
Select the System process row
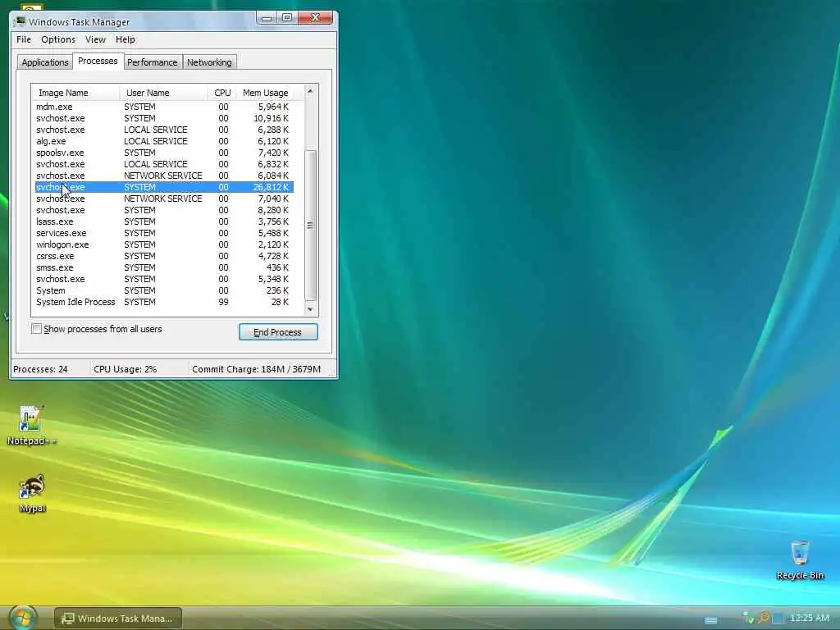164,291
